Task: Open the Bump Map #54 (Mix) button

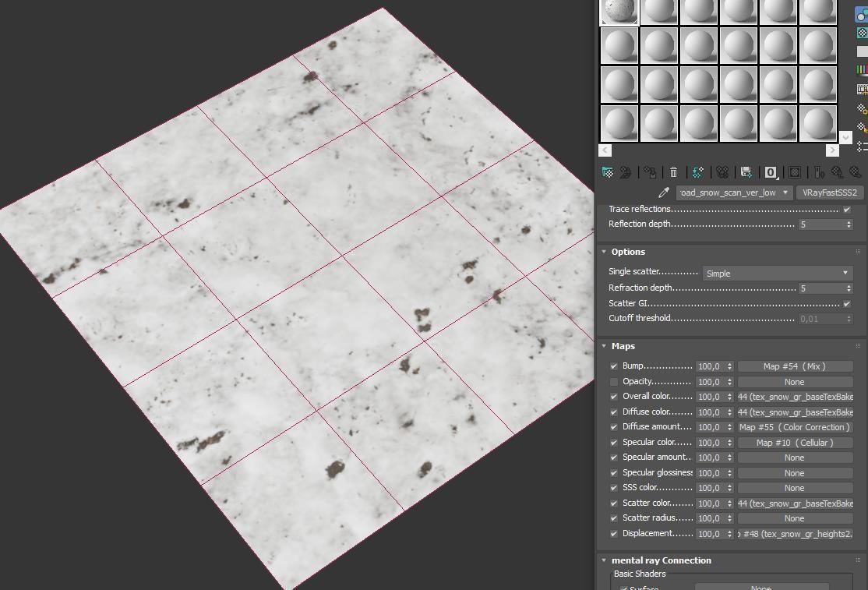Action: coord(795,366)
